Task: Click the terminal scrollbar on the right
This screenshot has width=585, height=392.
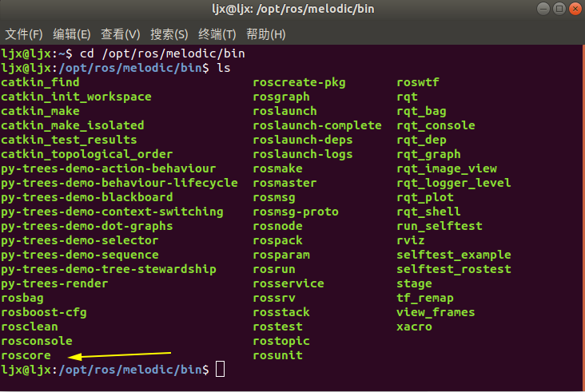Action: pos(583,218)
